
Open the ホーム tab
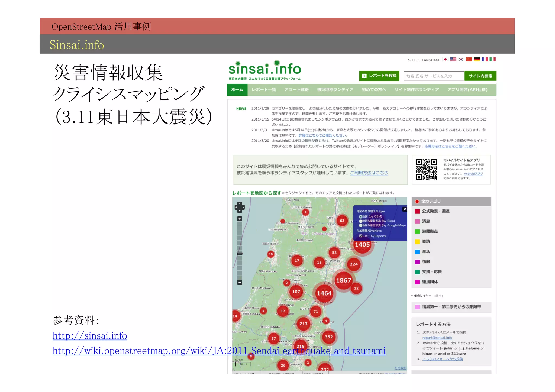tap(237, 90)
